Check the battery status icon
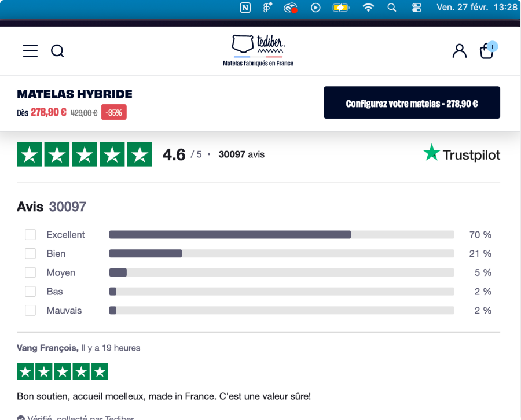 (341, 8)
